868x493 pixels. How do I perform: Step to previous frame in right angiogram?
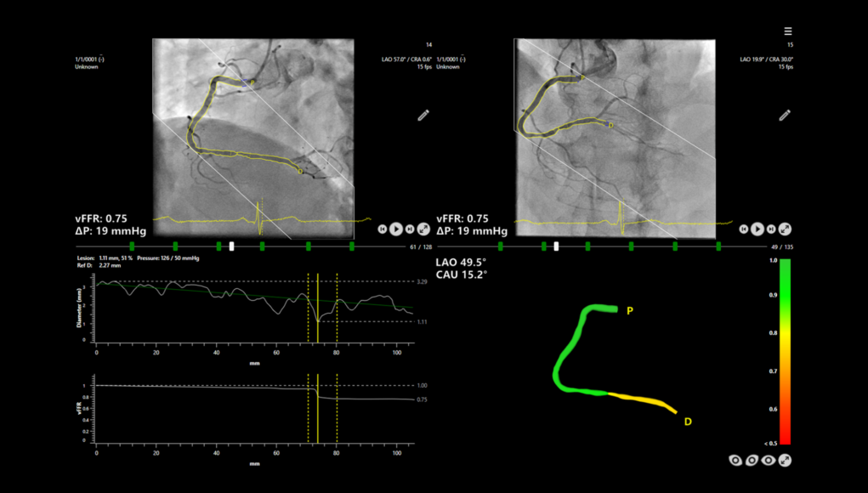point(743,229)
